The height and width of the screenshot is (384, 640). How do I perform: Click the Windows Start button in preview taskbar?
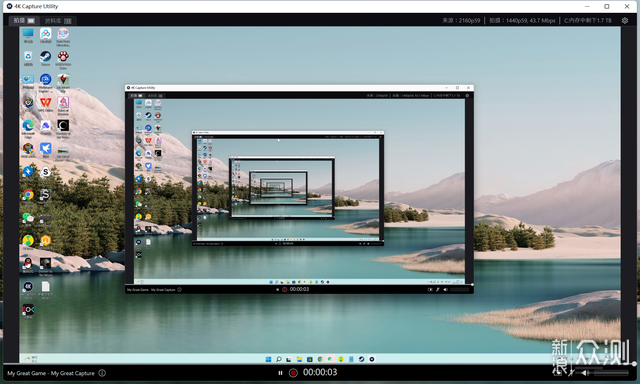click(268, 359)
